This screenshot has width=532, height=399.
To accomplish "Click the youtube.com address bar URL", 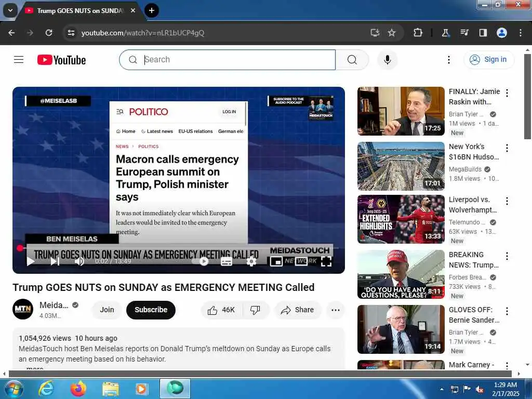I will 142,33.
